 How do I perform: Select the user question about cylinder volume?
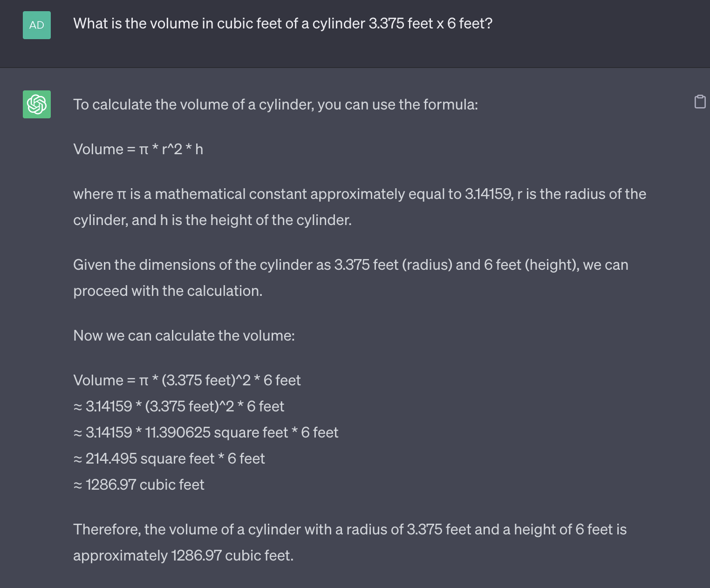point(283,23)
